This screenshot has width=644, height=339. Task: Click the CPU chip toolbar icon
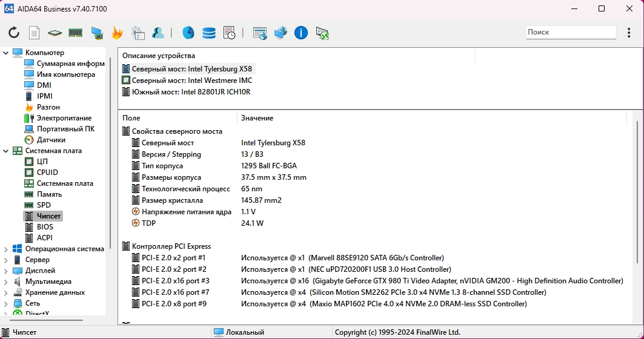pyautogui.click(x=55, y=33)
